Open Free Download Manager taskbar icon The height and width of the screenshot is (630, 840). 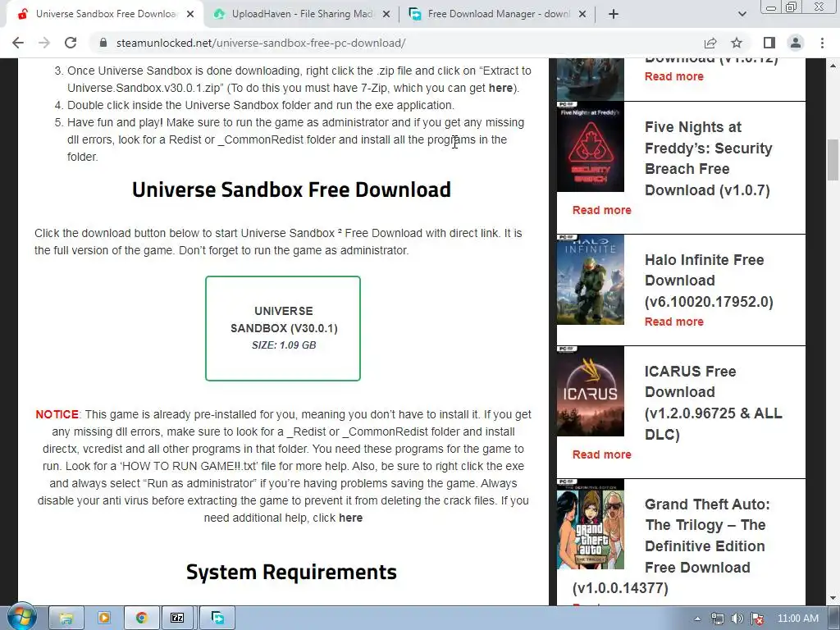(x=217, y=619)
